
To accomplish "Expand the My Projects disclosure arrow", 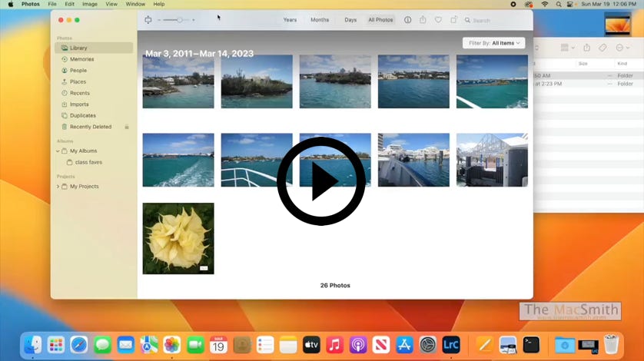I will click(58, 187).
